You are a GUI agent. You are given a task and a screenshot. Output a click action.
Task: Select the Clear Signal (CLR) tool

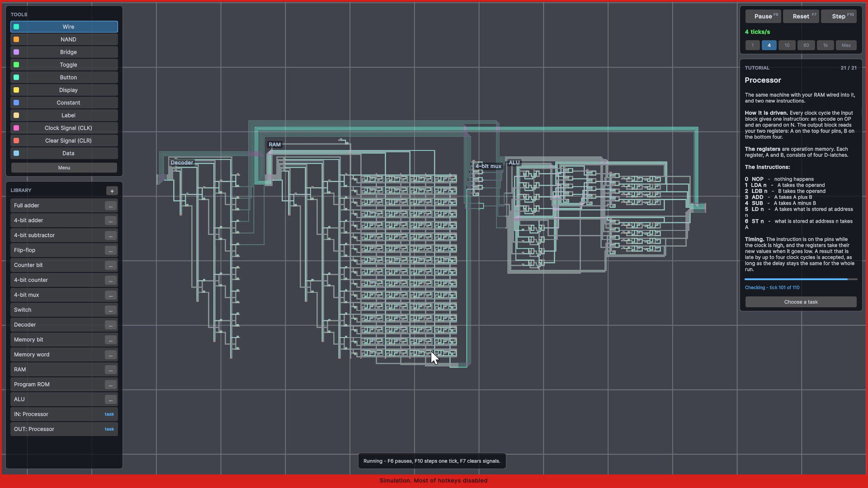coord(64,141)
